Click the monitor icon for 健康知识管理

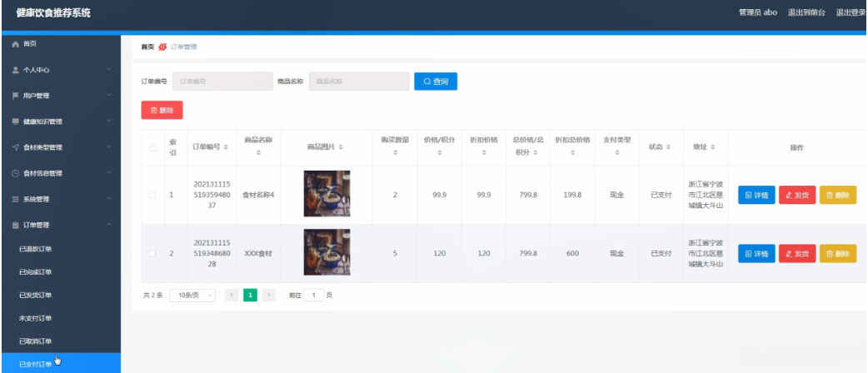click(x=16, y=122)
